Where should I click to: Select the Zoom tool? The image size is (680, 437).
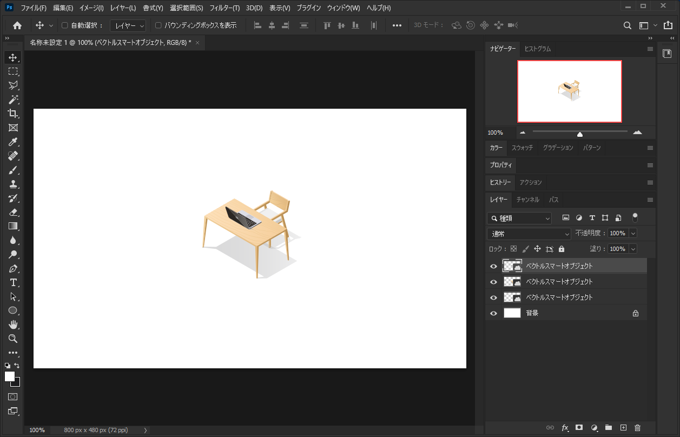pos(13,339)
